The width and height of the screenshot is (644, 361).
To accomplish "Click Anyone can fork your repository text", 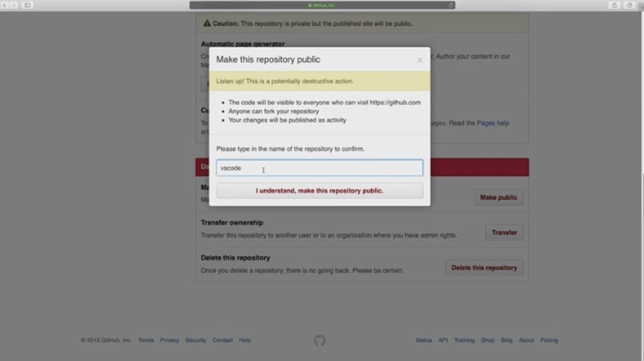I will click(274, 111).
